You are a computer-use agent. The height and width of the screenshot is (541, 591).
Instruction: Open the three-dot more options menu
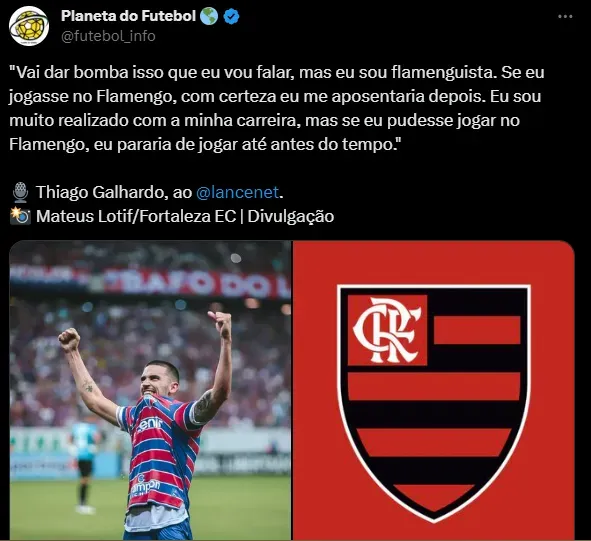[x=565, y=17]
